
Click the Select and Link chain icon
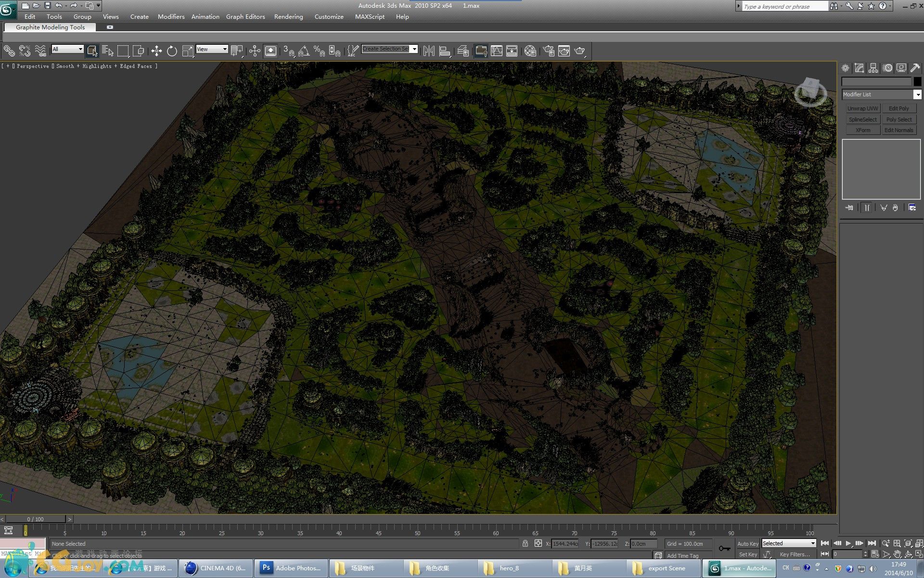[x=9, y=51]
